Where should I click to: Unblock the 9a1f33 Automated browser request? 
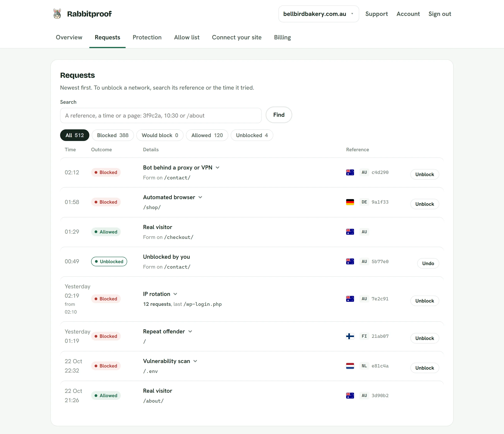[x=425, y=204]
